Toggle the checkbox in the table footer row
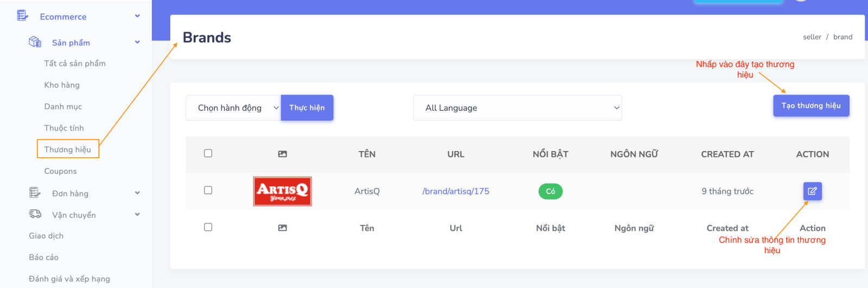The height and width of the screenshot is (288, 868). point(208,227)
